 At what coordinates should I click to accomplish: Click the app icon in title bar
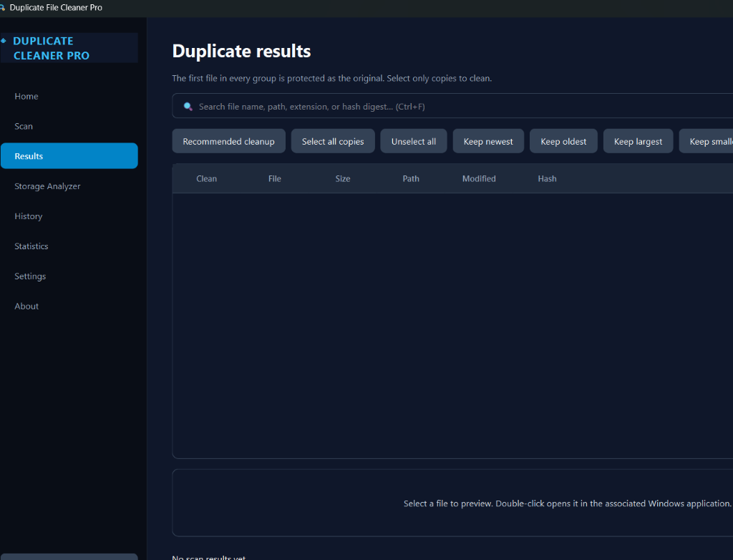(x=2, y=7)
